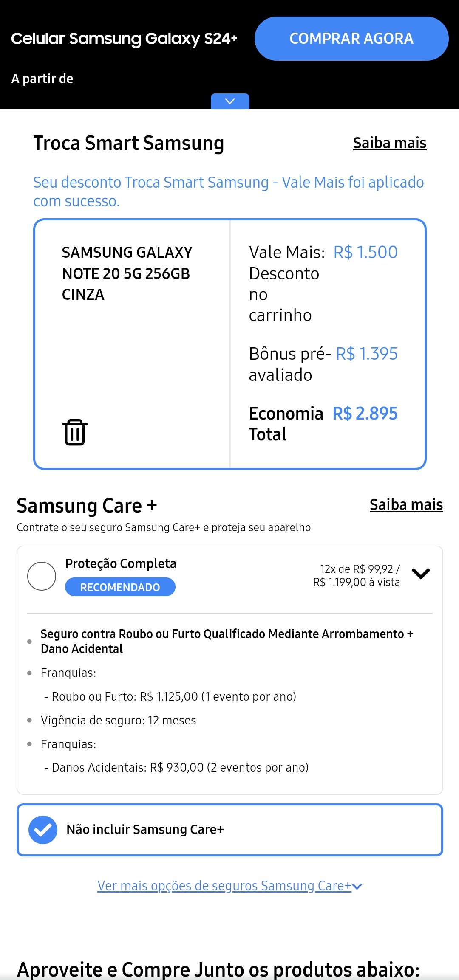Delete the Galaxy Note 20 trade-in with trash icon

75,432
